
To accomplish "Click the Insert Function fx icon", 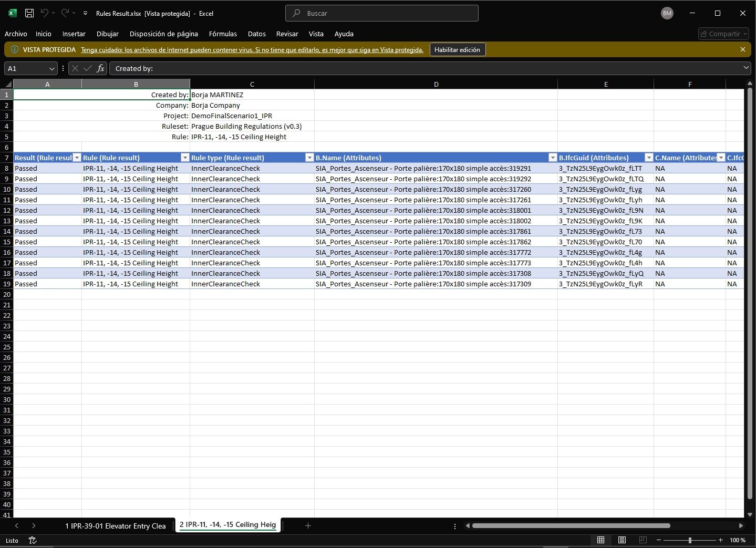I will (x=100, y=68).
